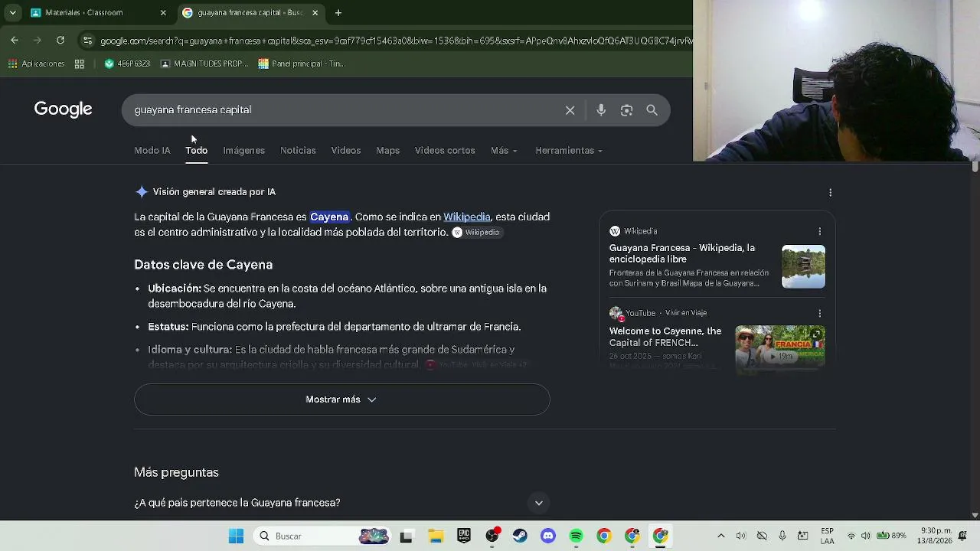Image resolution: width=980 pixels, height=551 pixels.
Task: Open Steam from the taskbar
Action: 520,536
